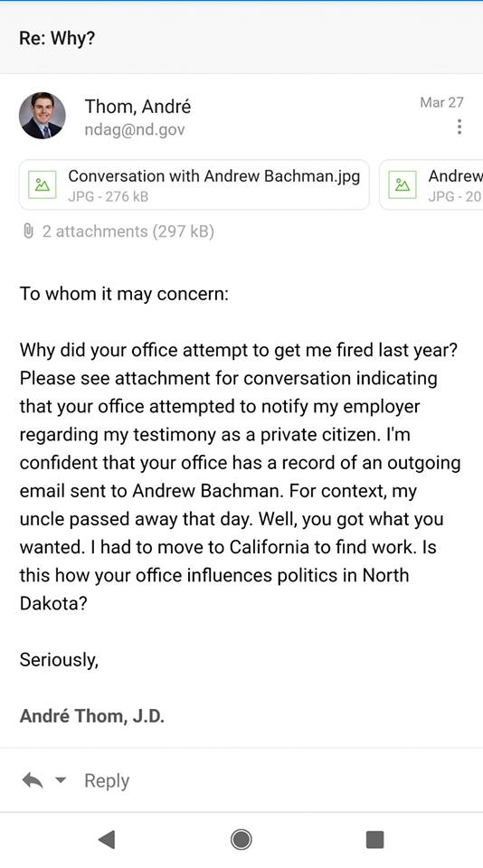Tap sender name Thom, André
The height and width of the screenshot is (868, 483).
(x=137, y=106)
